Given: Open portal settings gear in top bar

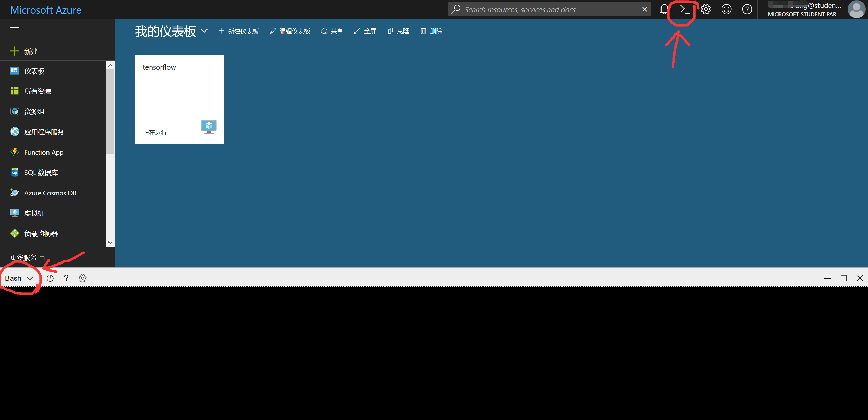Looking at the screenshot, I should (x=706, y=9).
